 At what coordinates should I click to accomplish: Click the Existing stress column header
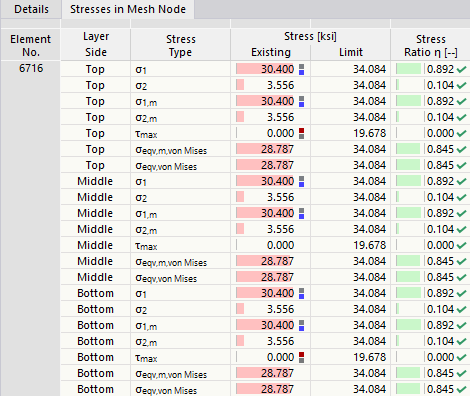[271, 52]
